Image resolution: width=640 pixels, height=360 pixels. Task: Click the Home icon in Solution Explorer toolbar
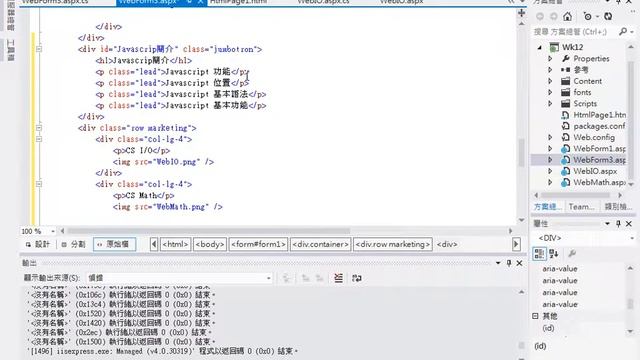[x=567, y=16]
